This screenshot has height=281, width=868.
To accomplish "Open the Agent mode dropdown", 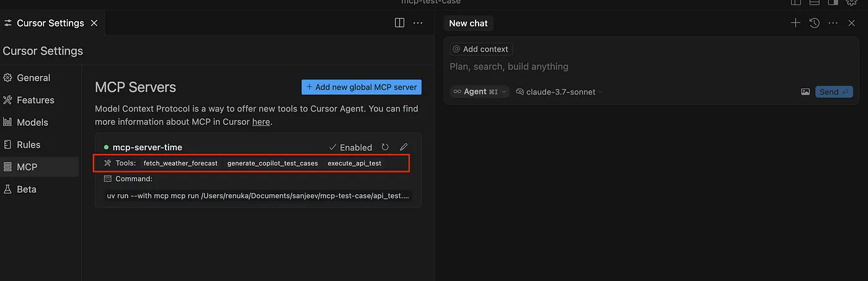I will pos(479,92).
